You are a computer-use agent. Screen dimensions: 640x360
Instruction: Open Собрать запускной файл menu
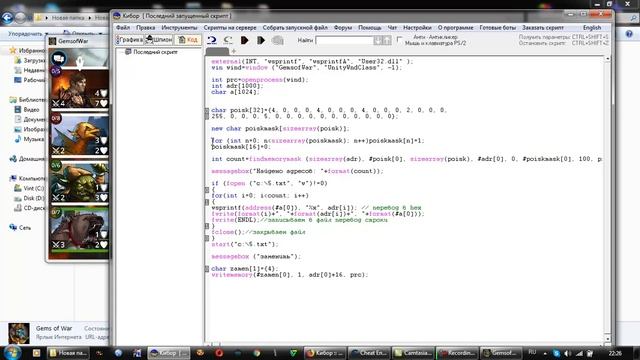click(x=295, y=28)
